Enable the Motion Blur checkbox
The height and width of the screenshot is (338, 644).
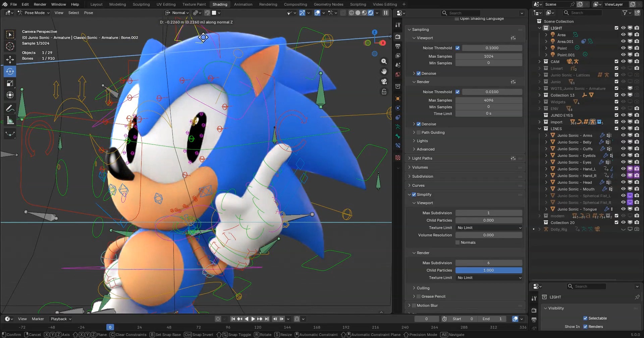coord(414,305)
